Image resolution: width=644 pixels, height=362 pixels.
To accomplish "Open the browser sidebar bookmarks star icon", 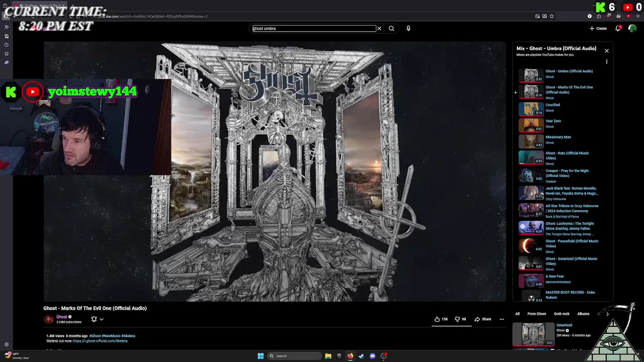I will pos(7,54).
